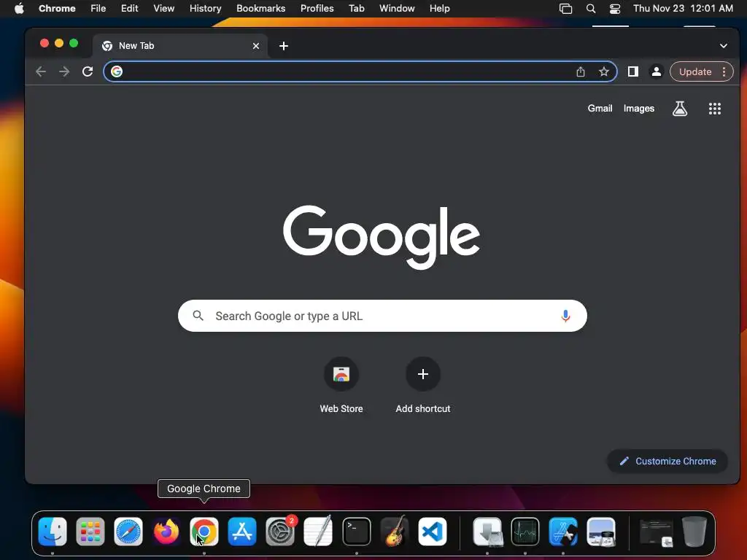The width and height of the screenshot is (747, 560).
Task: Restore the minimized window thumbnail in the Dock
Action: click(x=657, y=532)
